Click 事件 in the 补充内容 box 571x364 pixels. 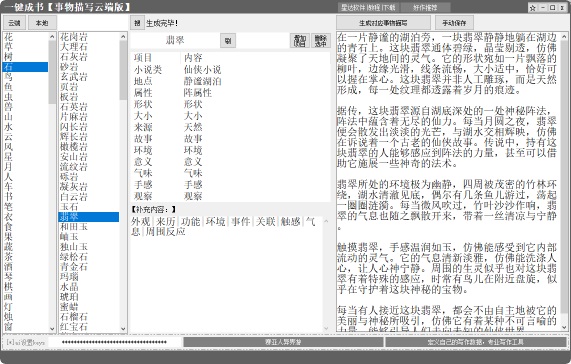point(241,222)
